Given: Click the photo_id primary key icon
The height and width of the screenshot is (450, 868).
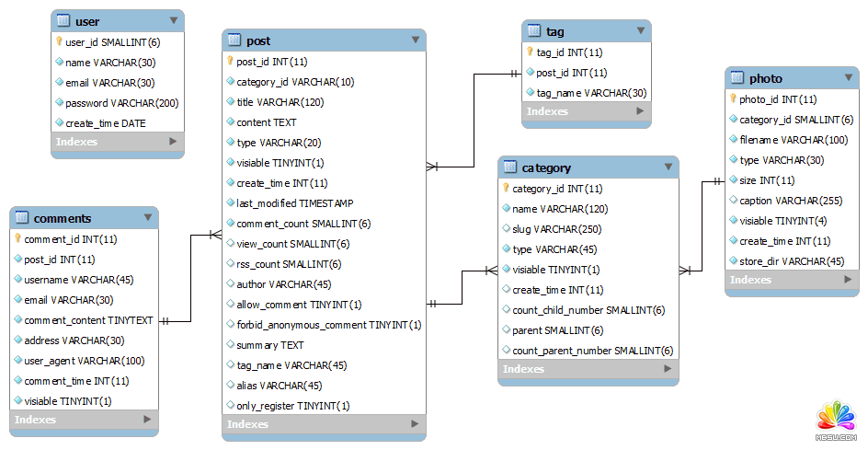Looking at the screenshot, I should click(x=734, y=99).
